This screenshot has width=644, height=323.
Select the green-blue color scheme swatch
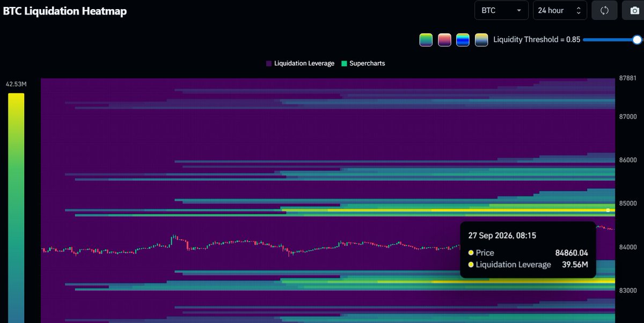[x=426, y=40]
